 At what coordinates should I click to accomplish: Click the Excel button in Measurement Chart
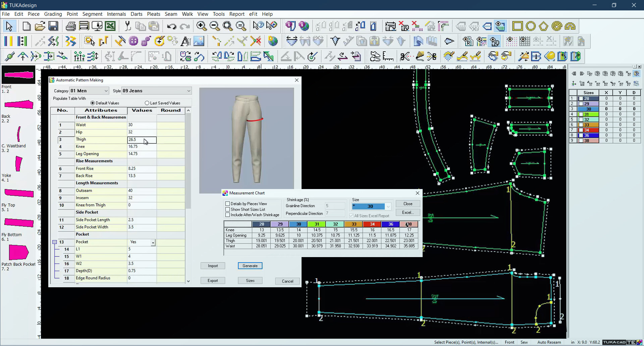[408, 213]
